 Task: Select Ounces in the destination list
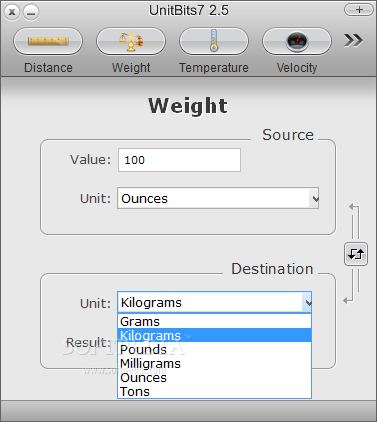coord(214,377)
